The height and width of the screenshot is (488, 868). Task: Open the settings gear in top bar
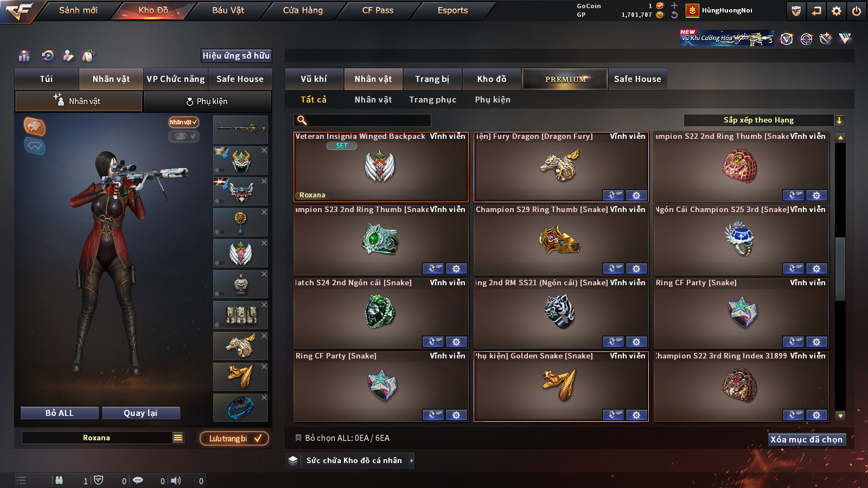(x=837, y=11)
